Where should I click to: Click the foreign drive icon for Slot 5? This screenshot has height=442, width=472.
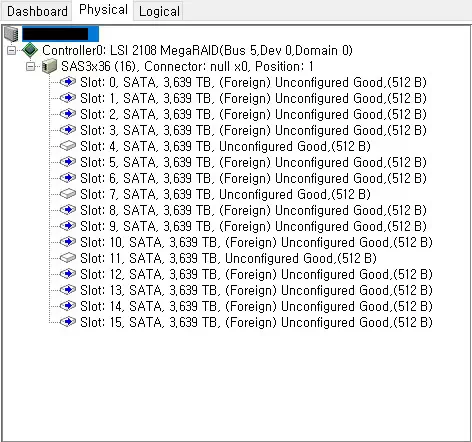[68, 162]
